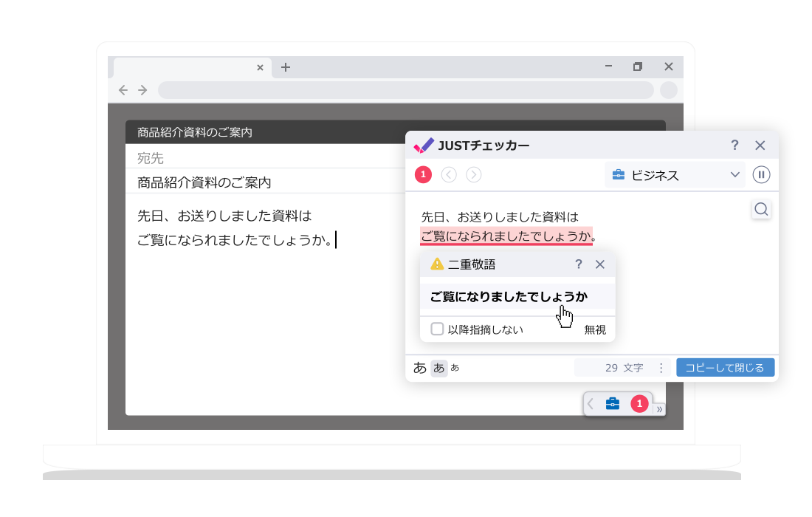This screenshot has width=812, height=517.
Task: Open help for the 二重敬語 warning
Action: [579, 264]
